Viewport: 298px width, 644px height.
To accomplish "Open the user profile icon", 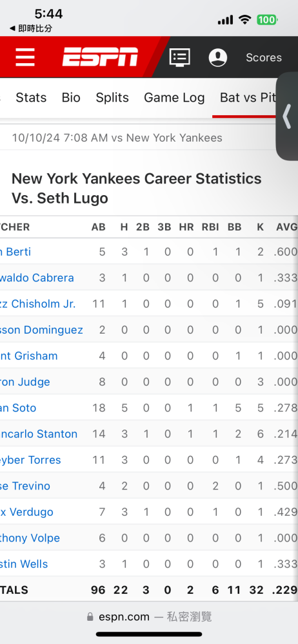I will (218, 57).
